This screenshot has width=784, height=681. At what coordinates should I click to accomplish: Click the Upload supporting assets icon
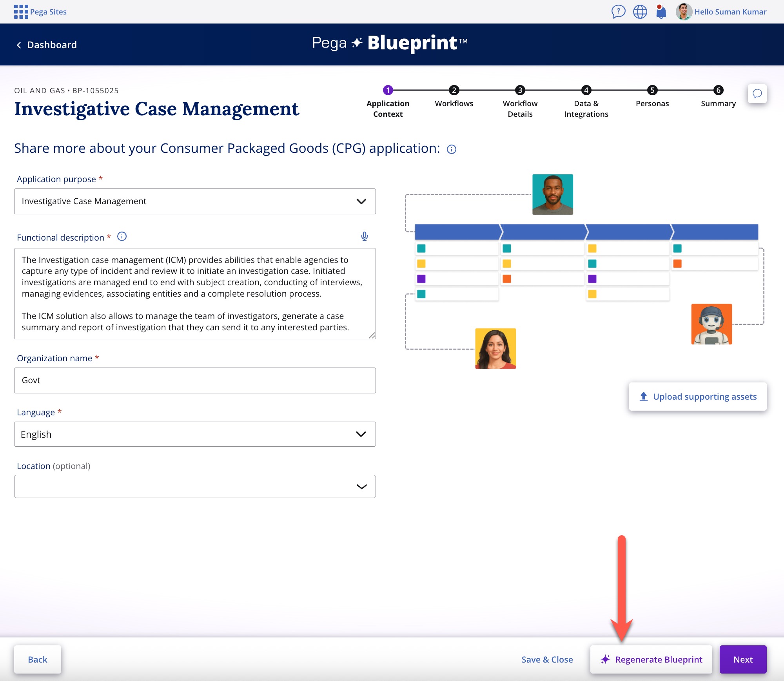(x=643, y=397)
